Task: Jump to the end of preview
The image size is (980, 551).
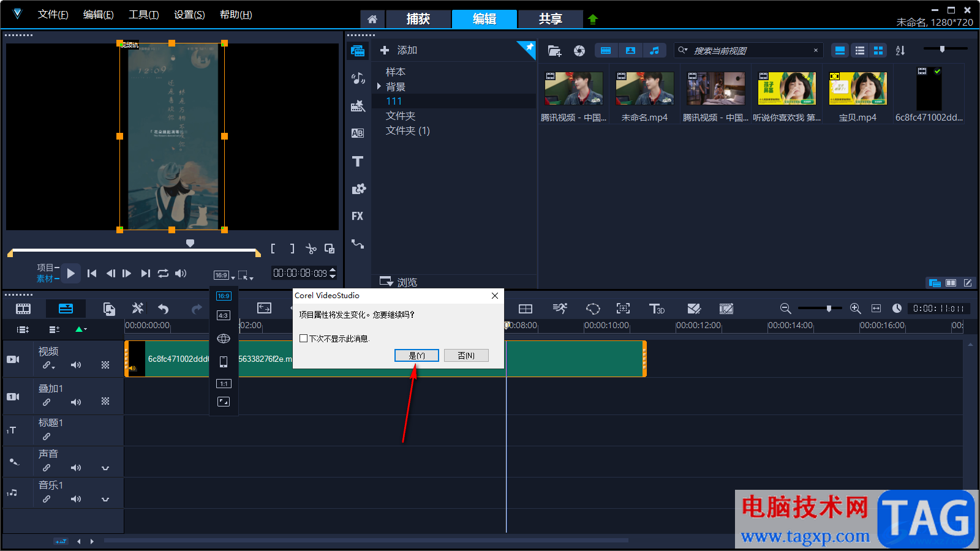Action: (x=145, y=274)
